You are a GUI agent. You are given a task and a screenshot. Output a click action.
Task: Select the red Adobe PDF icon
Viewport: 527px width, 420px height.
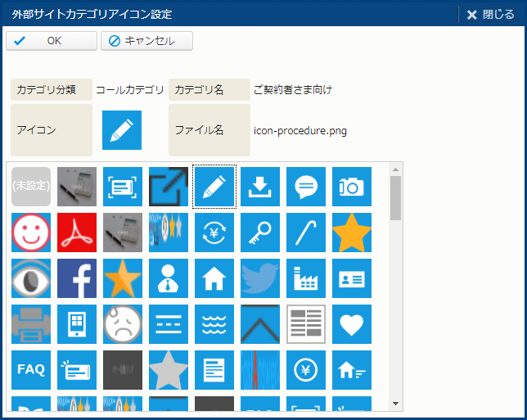pos(77,233)
